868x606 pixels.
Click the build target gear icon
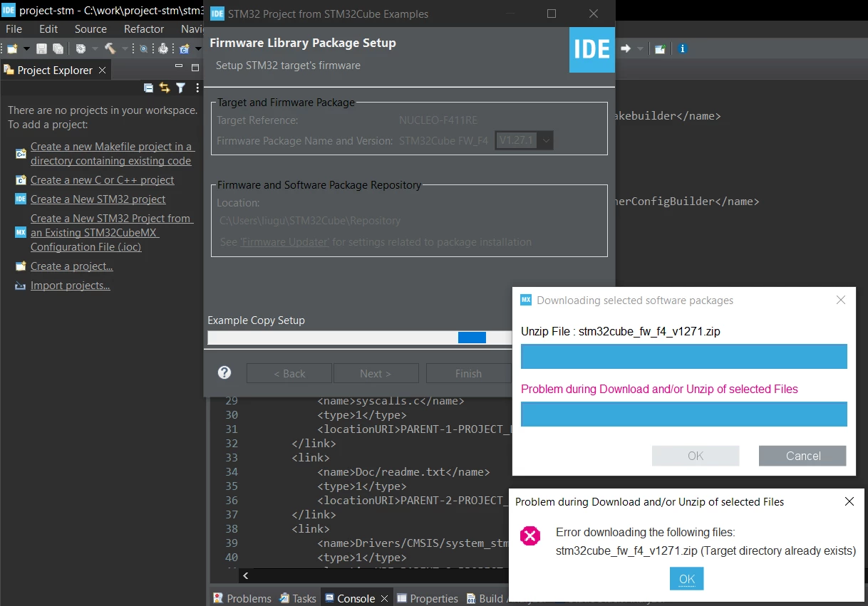81,48
